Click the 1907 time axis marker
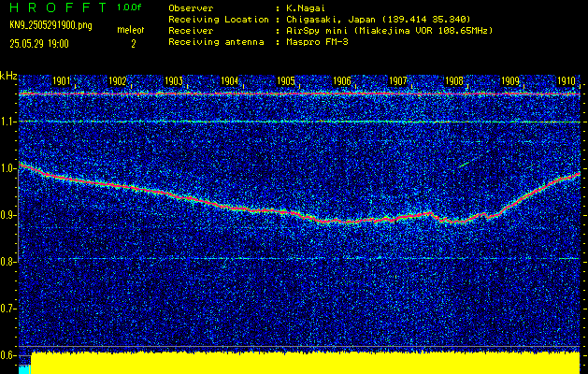 [398, 81]
